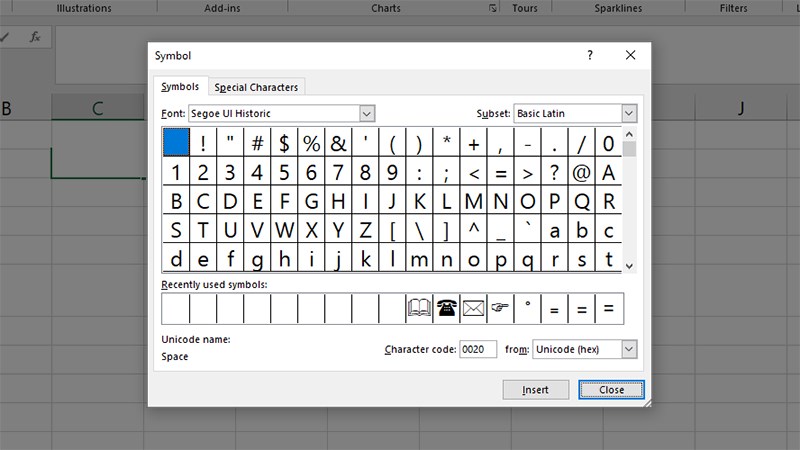Select the highlighted Space character cell
The width and height of the screenshot is (800, 450).
(x=176, y=143)
